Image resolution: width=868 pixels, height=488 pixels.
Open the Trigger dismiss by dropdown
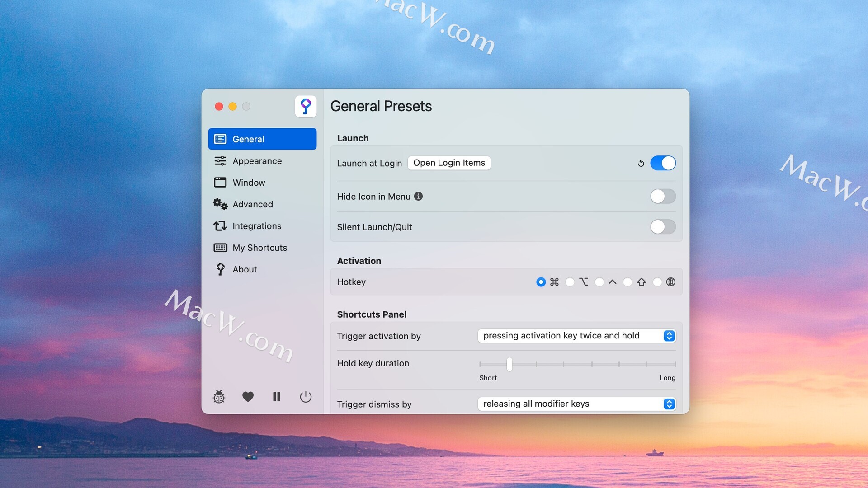[576, 404]
